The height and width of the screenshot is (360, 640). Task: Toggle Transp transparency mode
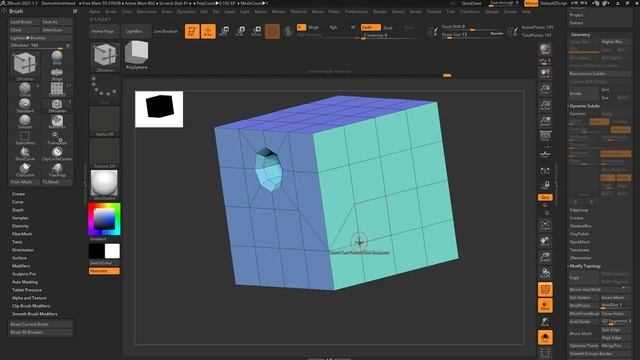pyautogui.click(x=545, y=305)
